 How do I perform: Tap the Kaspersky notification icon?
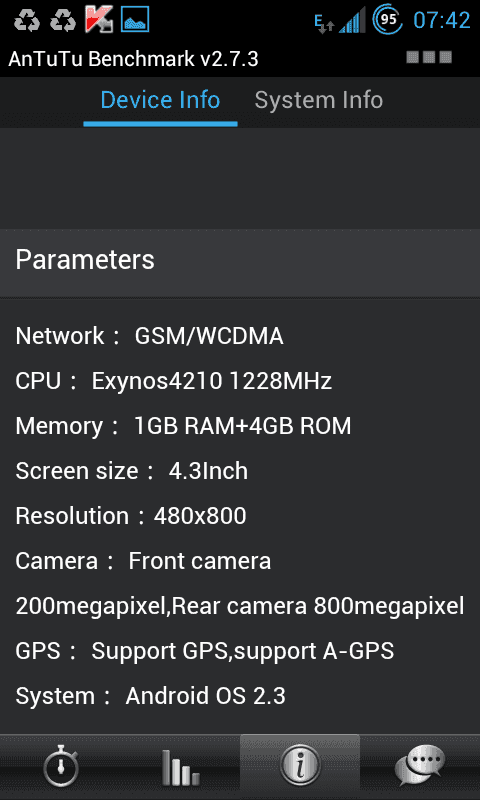pos(98,19)
